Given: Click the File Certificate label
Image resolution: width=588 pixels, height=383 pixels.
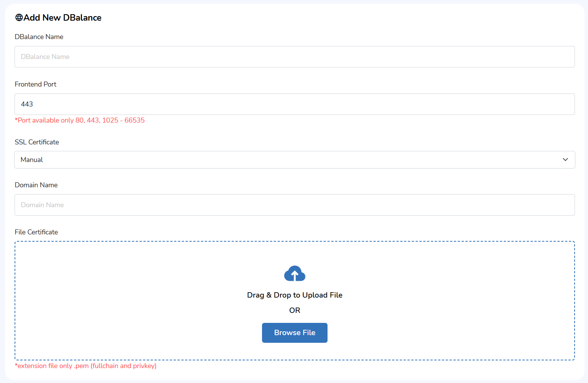Looking at the screenshot, I should (x=36, y=232).
